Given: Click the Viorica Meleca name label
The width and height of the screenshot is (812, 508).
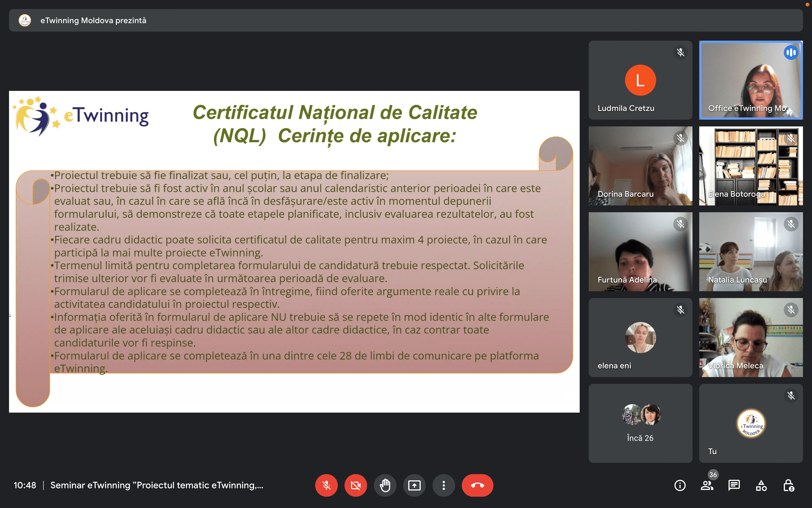Looking at the screenshot, I should [x=736, y=365].
